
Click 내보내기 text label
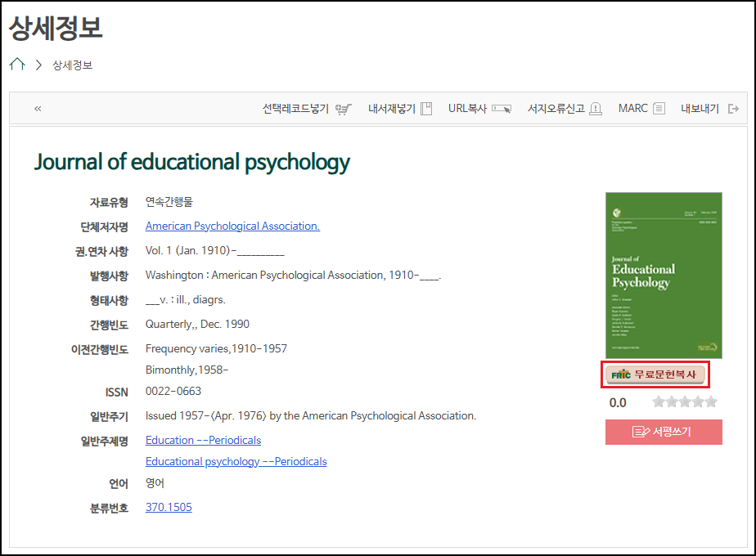click(x=700, y=109)
